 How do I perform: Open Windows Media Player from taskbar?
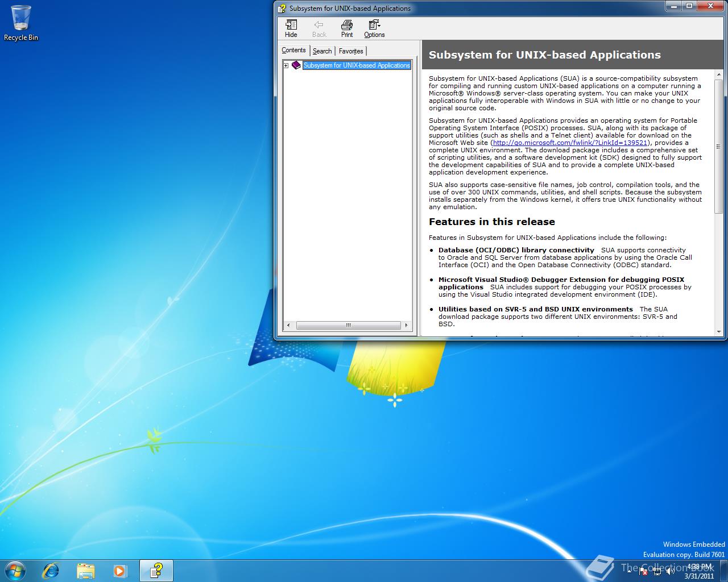click(x=119, y=571)
